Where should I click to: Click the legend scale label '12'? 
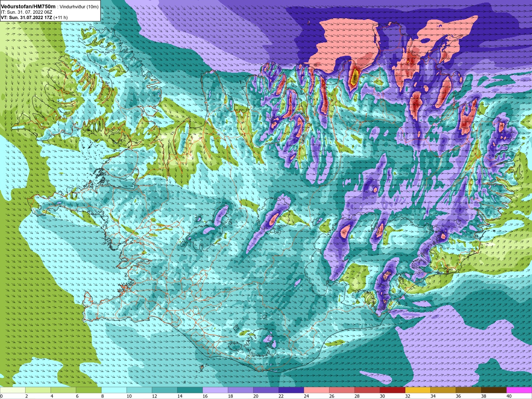point(154,396)
